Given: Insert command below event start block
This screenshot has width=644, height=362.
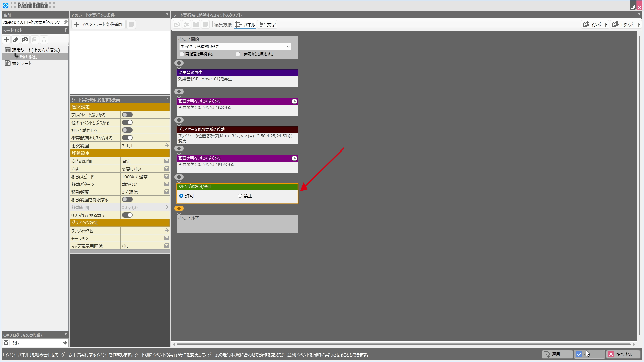Looking at the screenshot, I should click(179, 63).
